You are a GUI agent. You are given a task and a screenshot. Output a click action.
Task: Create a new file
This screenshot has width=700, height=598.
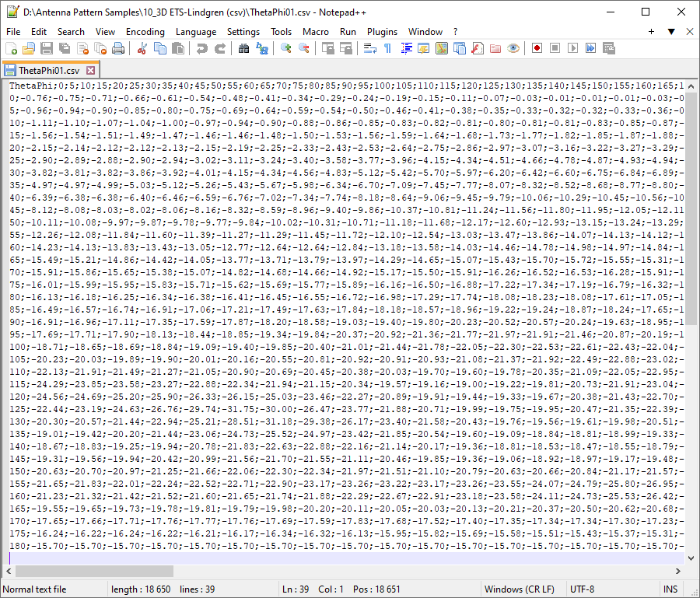(12, 48)
